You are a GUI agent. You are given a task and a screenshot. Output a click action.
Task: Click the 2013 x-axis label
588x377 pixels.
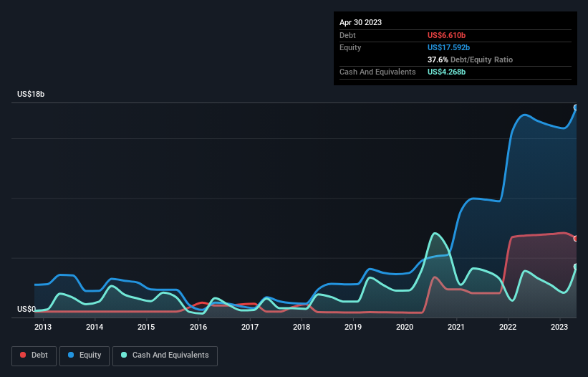point(43,327)
